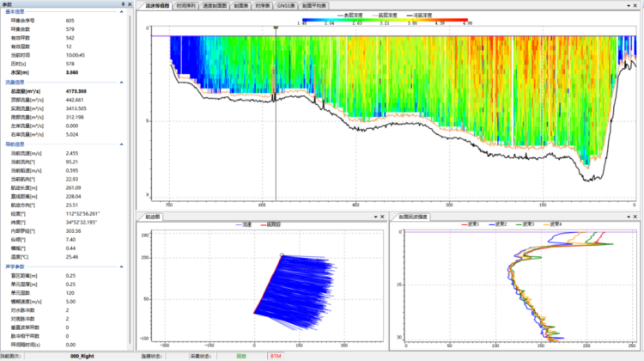Select the straight distance value 228.04
Image resolution: width=644 pixels, height=361 pixels.
click(74, 197)
